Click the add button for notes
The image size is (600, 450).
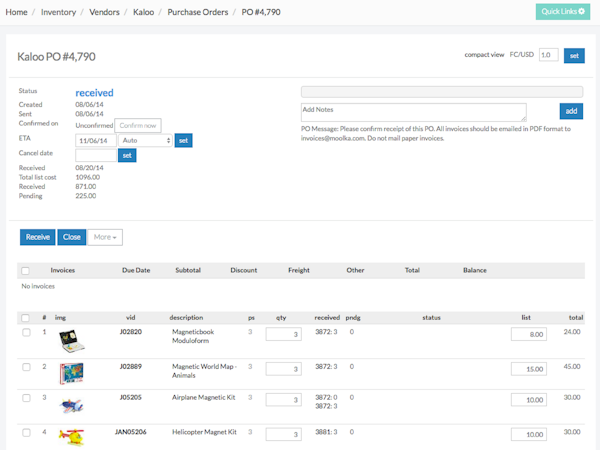(x=571, y=111)
